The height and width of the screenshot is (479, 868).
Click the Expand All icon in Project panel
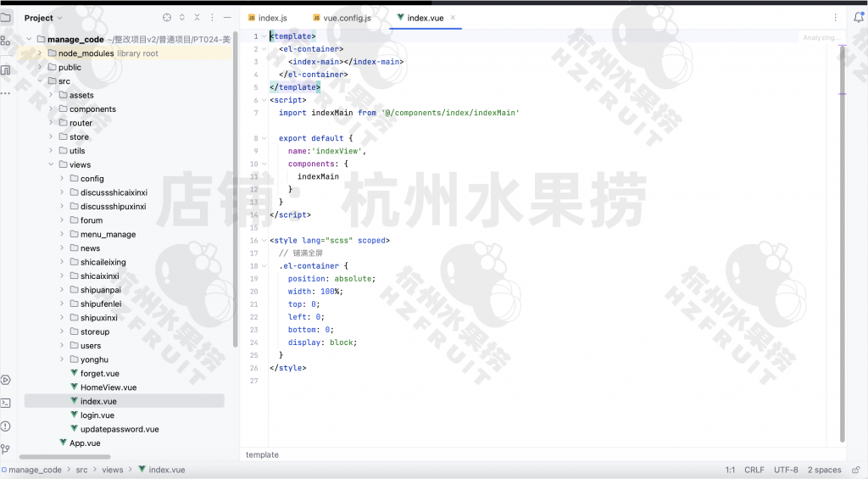click(182, 18)
